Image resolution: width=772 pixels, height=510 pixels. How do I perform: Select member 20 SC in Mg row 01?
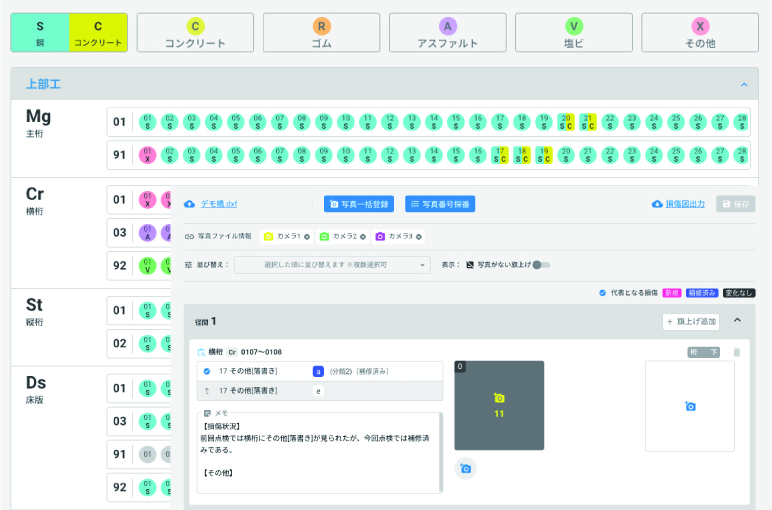(x=566, y=122)
